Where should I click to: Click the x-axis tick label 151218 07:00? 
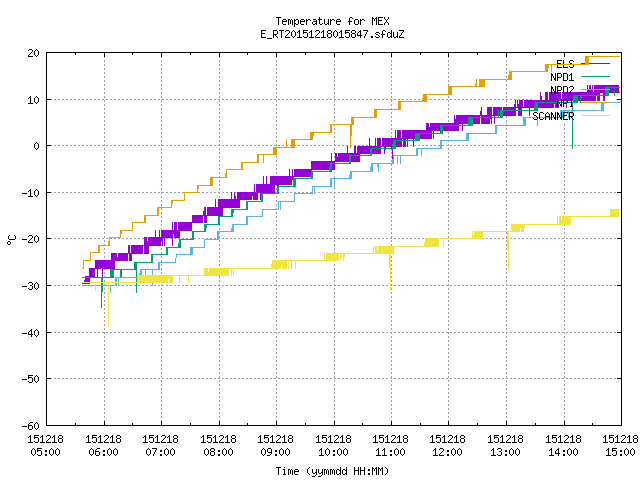[160, 446]
